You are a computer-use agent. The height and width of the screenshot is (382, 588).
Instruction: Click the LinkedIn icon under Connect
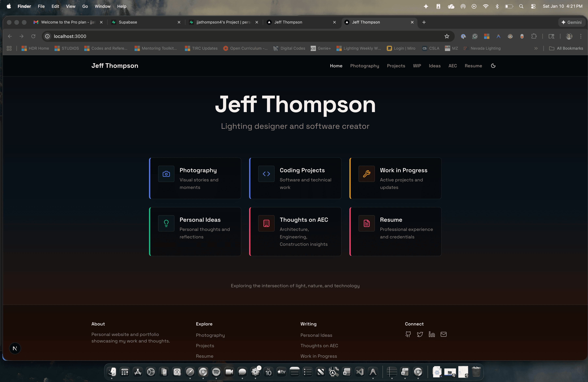432,334
